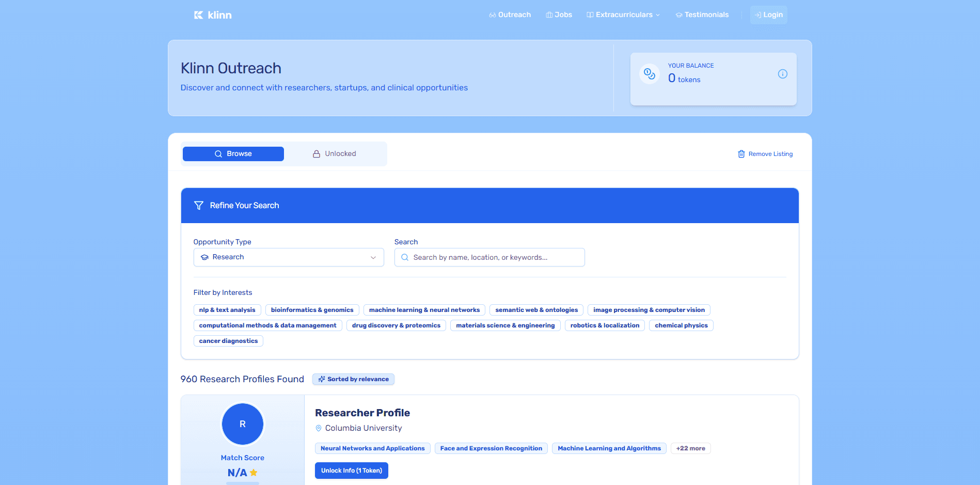Toggle the cancer diagnostics interest chip
This screenshot has width=980, height=485.
228,341
